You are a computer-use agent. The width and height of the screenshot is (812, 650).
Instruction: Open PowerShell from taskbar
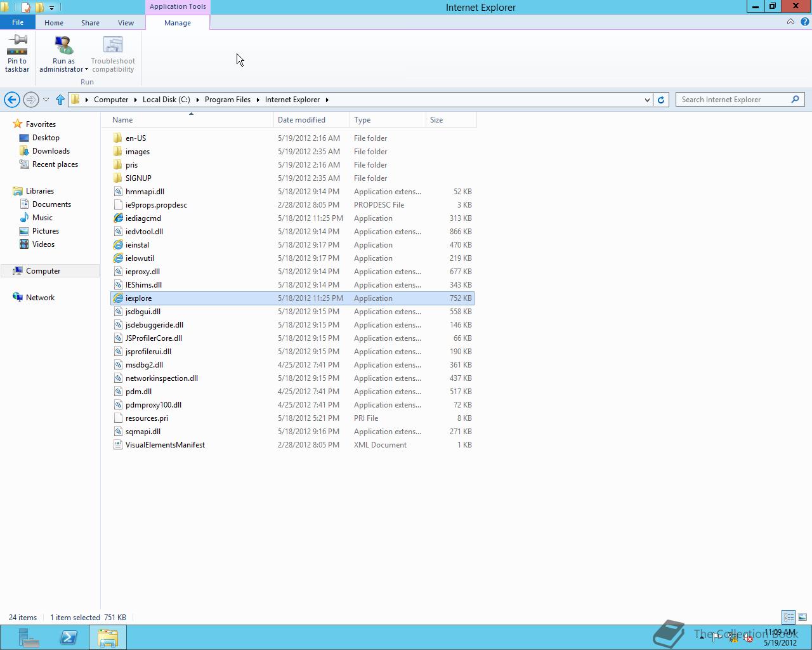coord(69,637)
